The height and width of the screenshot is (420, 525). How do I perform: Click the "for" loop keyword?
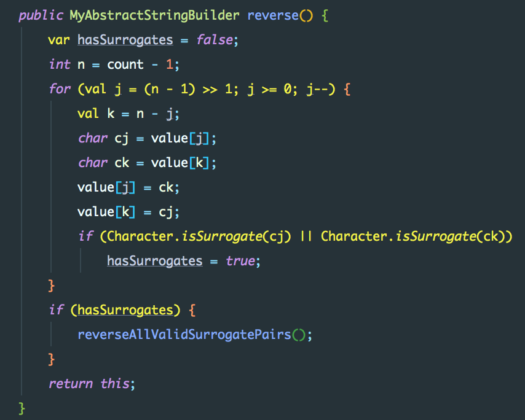point(60,89)
